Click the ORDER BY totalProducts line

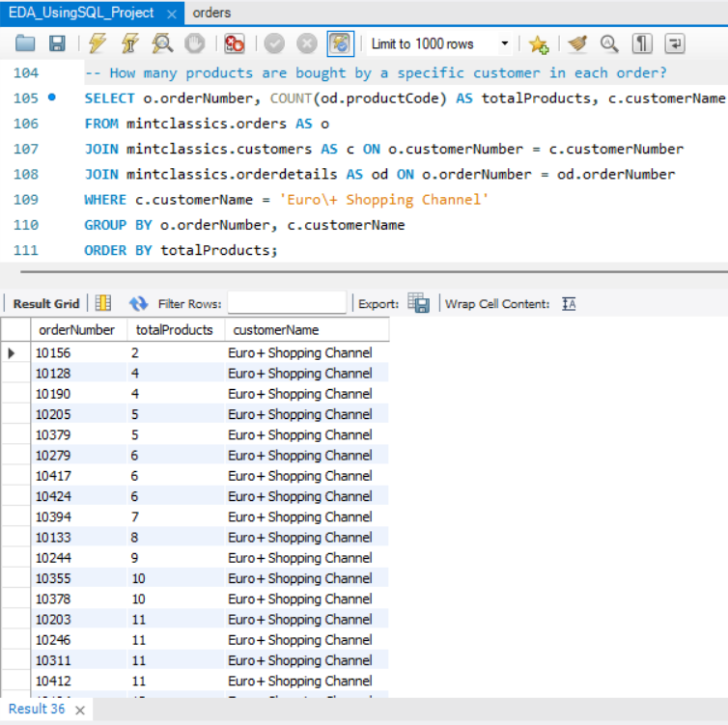click(181, 250)
